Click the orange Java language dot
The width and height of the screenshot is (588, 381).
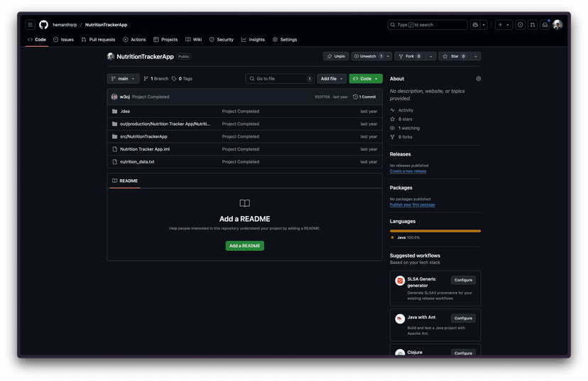392,237
